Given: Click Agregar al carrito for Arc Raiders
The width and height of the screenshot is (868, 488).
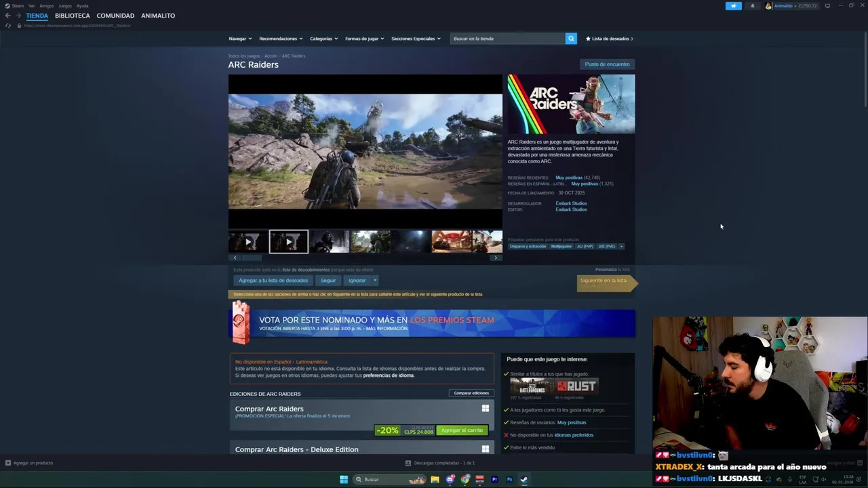Looking at the screenshot, I should pyautogui.click(x=462, y=430).
